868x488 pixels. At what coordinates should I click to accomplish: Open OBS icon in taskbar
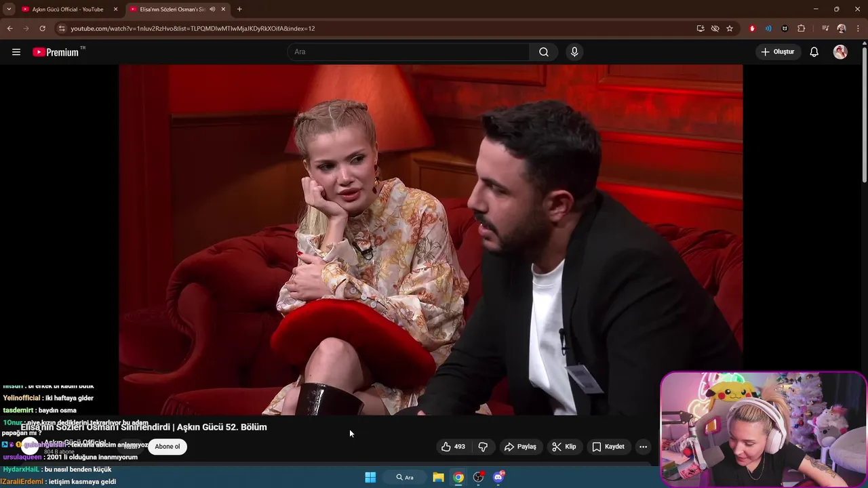pos(478,477)
